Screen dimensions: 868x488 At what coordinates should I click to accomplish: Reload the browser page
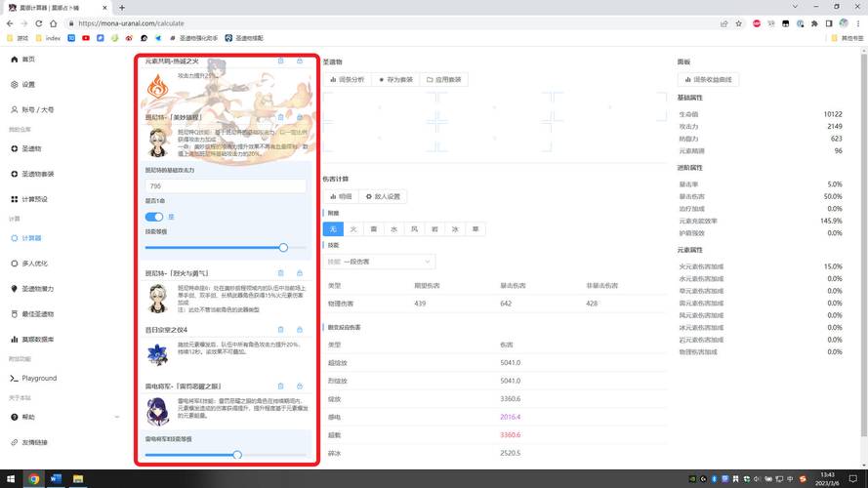(x=39, y=23)
